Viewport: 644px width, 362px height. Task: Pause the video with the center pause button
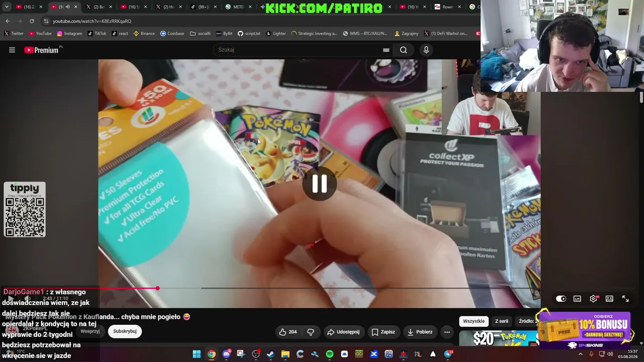tap(319, 184)
